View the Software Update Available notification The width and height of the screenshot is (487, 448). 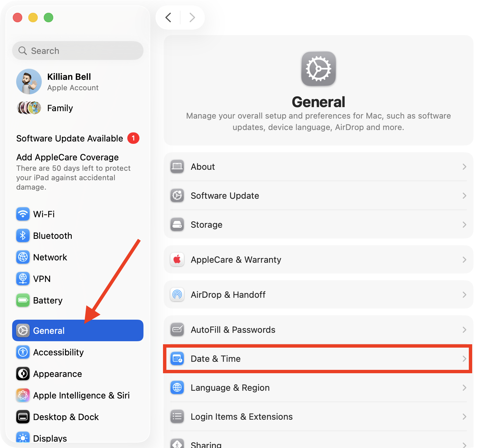tap(69, 138)
